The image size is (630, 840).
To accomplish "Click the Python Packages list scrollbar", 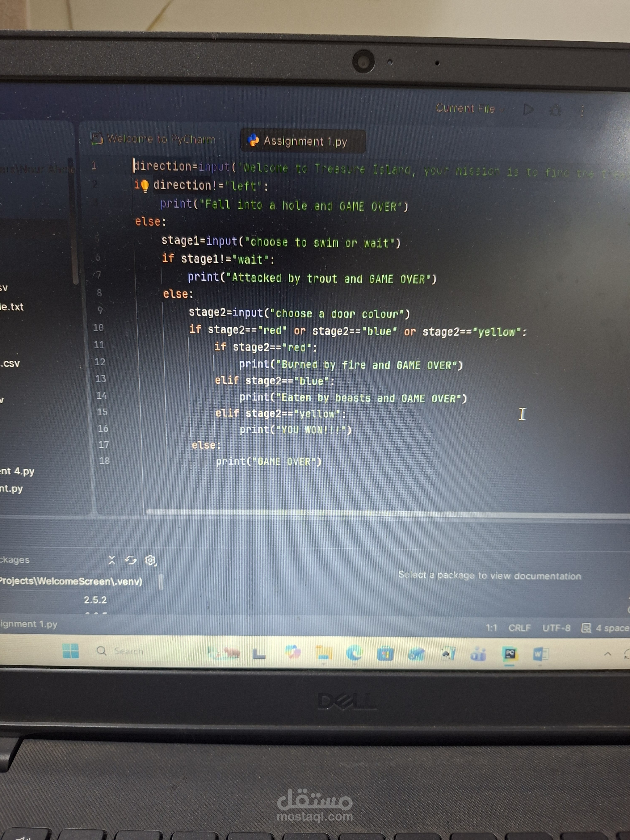I will pos(161,581).
